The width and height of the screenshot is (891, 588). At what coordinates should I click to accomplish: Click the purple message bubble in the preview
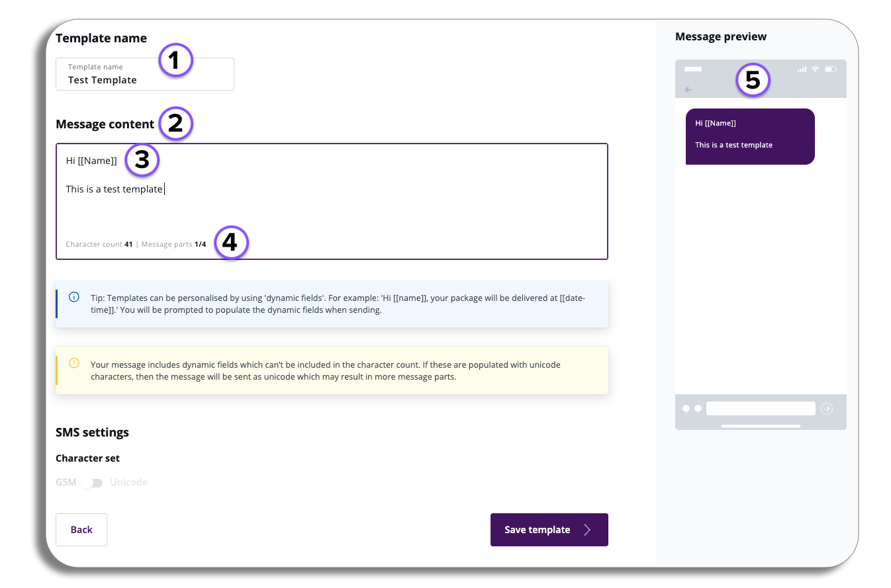coord(749,136)
